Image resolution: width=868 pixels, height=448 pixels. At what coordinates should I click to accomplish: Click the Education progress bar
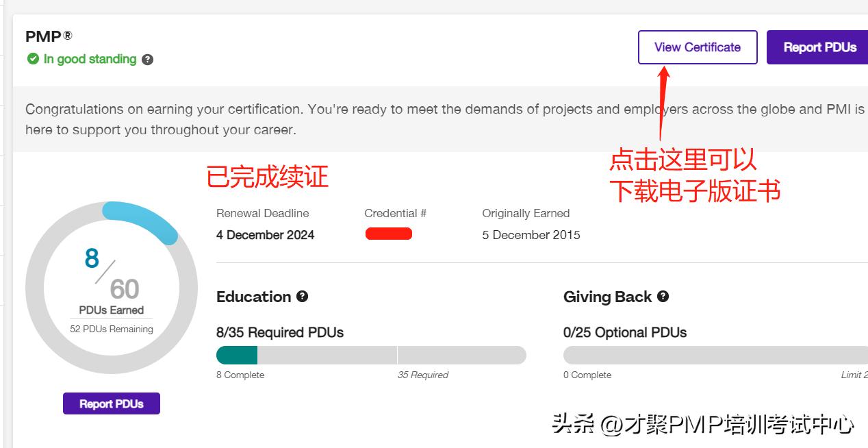pyautogui.click(x=371, y=355)
